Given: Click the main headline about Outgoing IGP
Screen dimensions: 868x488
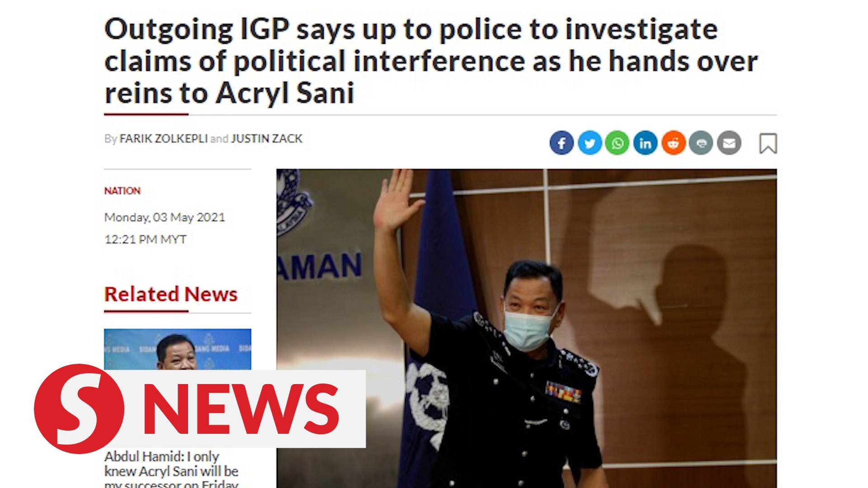Looking at the screenshot, I should pyautogui.click(x=431, y=61).
